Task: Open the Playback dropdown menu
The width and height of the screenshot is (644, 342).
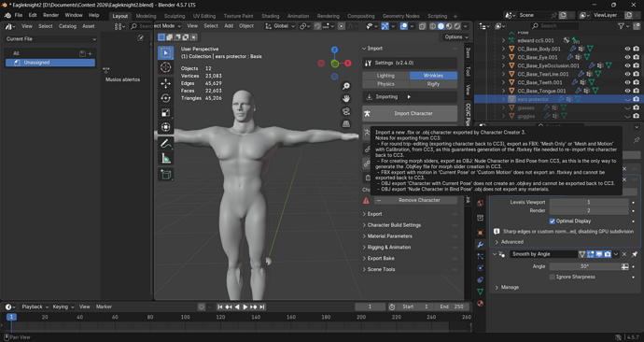Action: [35, 306]
